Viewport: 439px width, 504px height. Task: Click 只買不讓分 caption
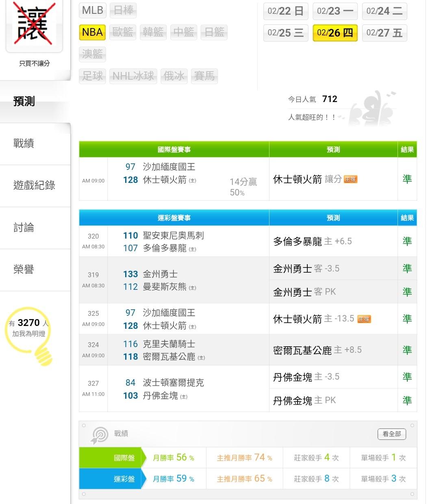point(35,63)
